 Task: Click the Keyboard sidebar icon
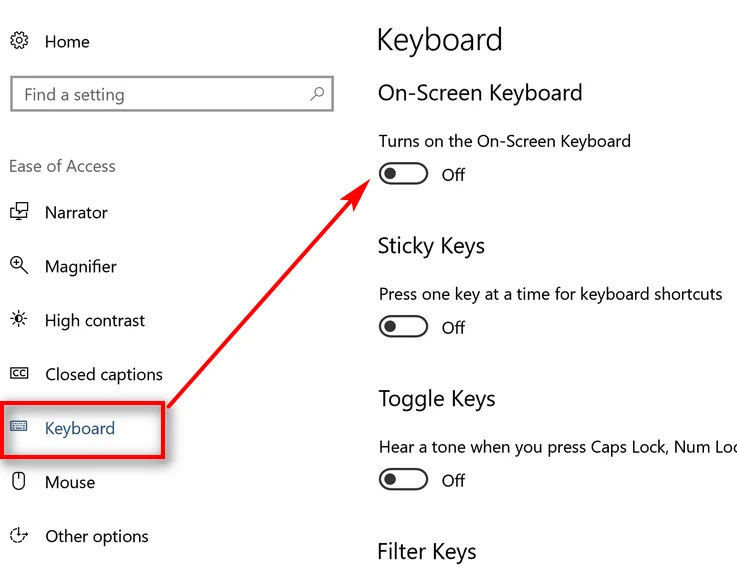[19, 428]
